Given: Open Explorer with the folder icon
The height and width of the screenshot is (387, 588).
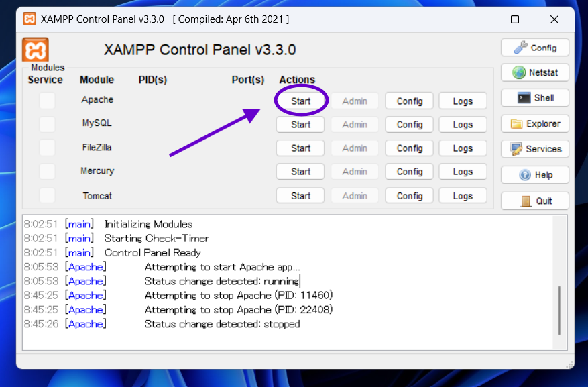Looking at the screenshot, I should pyautogui.click(x=534, y=124).
